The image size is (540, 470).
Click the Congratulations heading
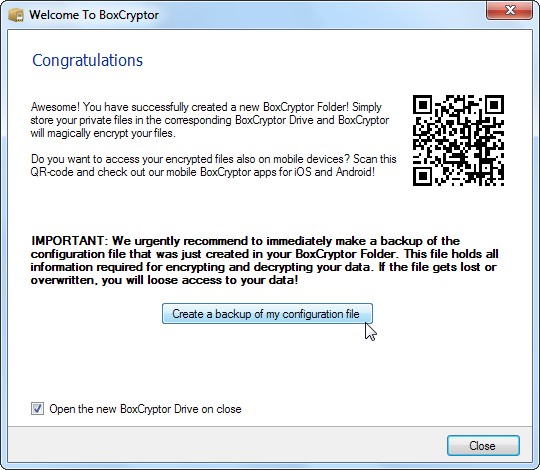pyautogui.click(x=87, y=60)
